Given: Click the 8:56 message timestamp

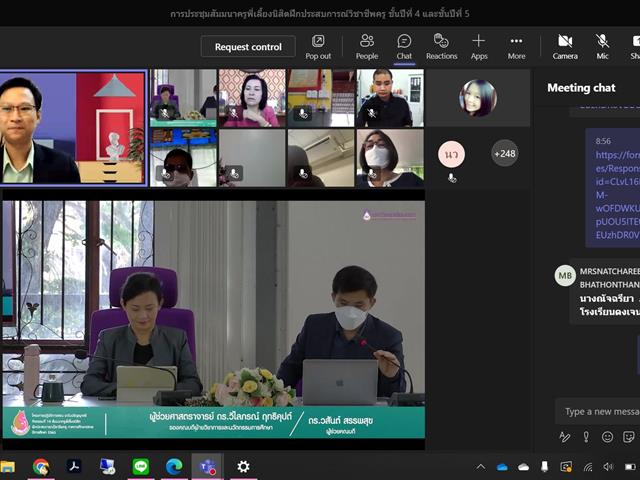Looking at the screenshot, I should [603, 141].
